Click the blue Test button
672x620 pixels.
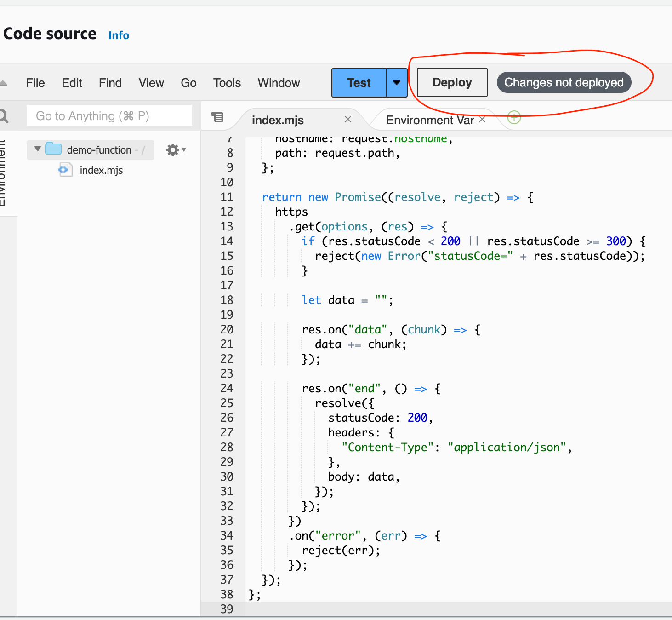[x=359, y=83]
